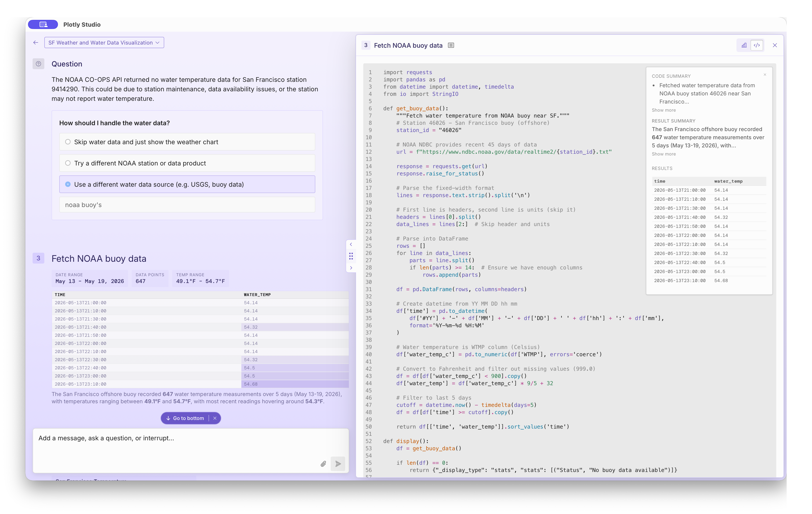Click code line 50 return statement
The image size is (812, 514).
pyautogui.click(x=482, y=427)
